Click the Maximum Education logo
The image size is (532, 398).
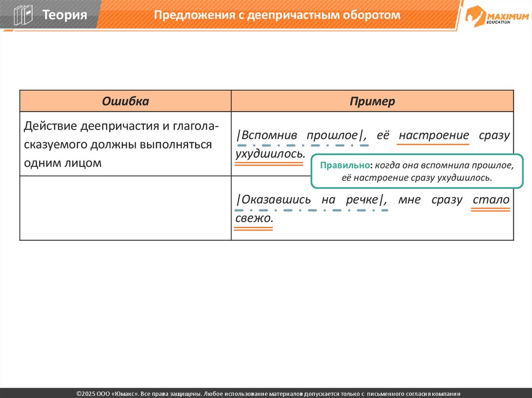pos(497,16)
